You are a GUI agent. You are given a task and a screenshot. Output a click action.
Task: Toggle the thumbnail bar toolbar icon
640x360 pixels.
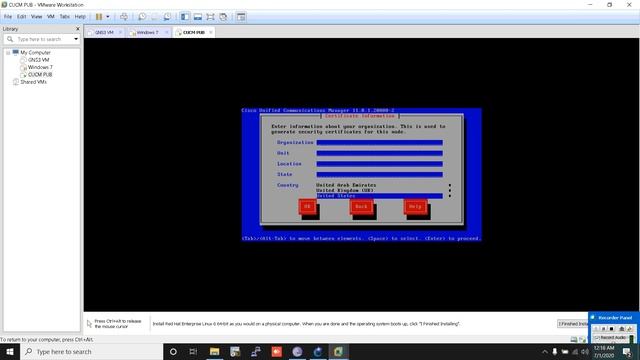coord(198,17)
